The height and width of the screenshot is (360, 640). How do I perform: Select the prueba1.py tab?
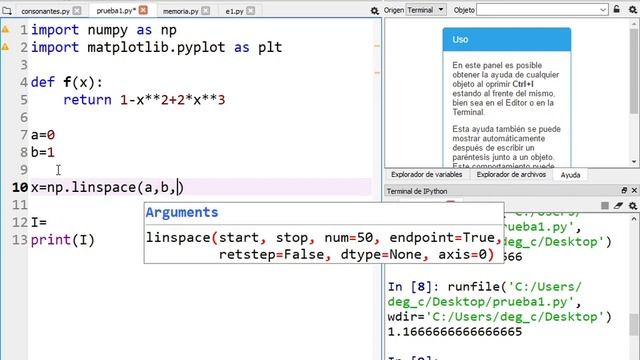pos(116,11)
